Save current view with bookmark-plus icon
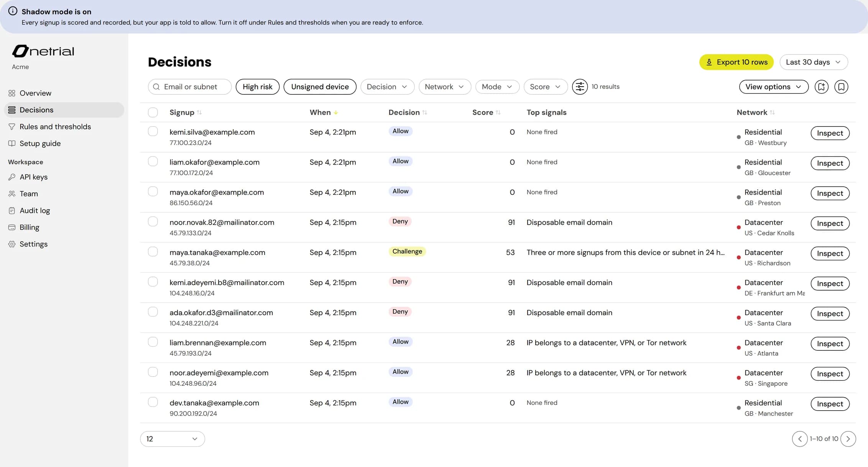 (821, 87)
